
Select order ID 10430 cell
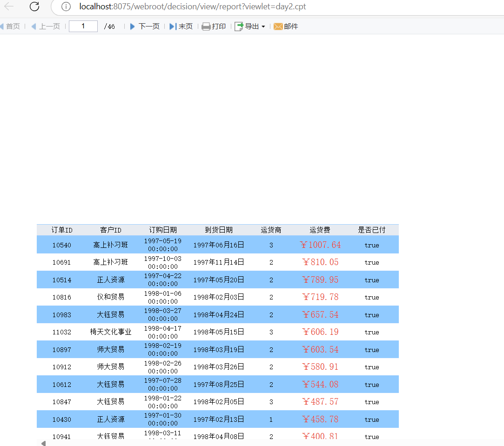click(62, 419)
